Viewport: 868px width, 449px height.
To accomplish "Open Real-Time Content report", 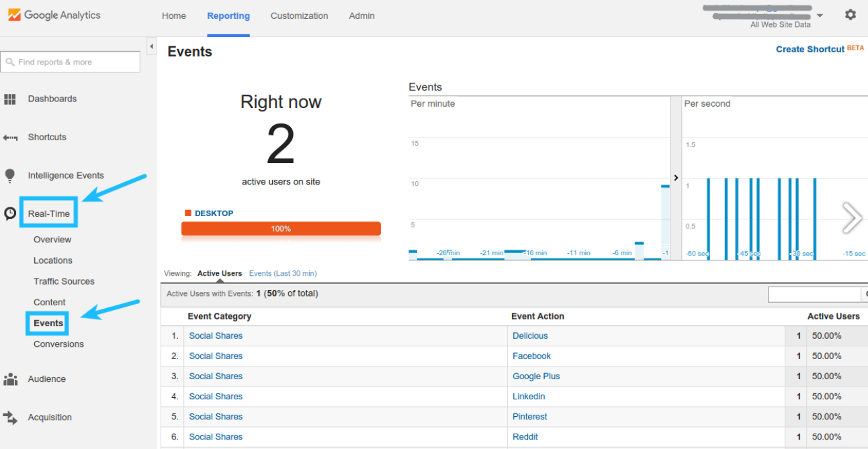I will (x=50, y=302).
